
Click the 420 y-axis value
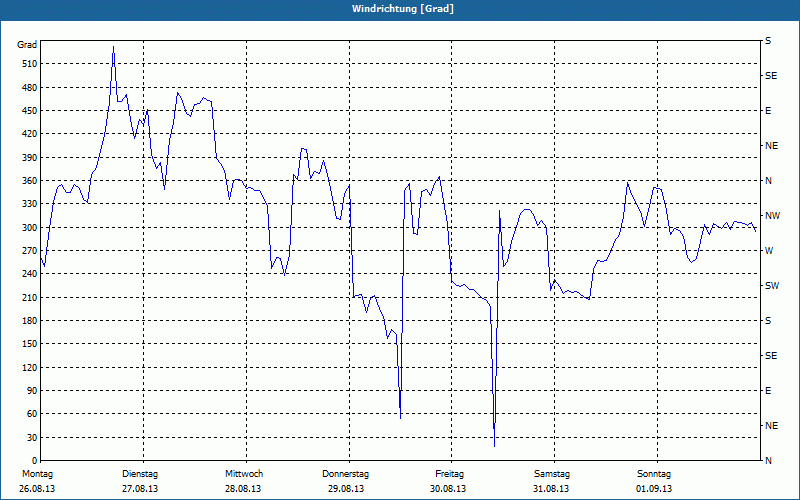tap(30, 134)
